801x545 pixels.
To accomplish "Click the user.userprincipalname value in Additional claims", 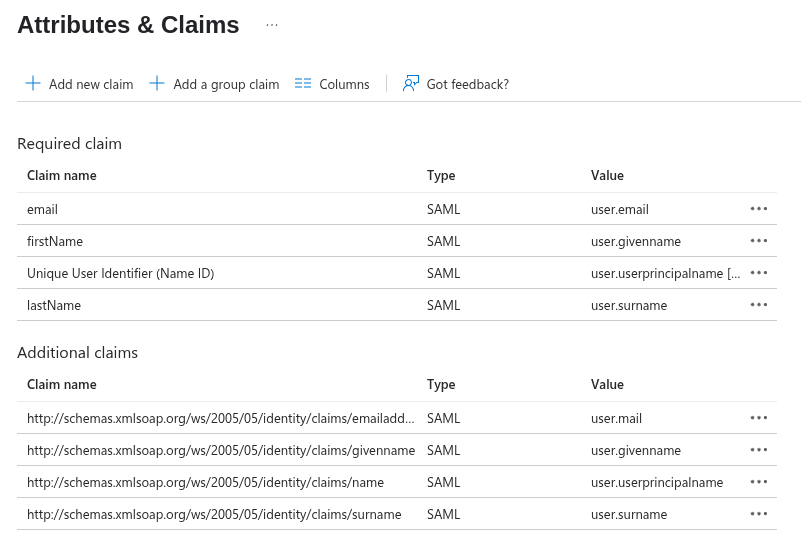I will (656, 483).
